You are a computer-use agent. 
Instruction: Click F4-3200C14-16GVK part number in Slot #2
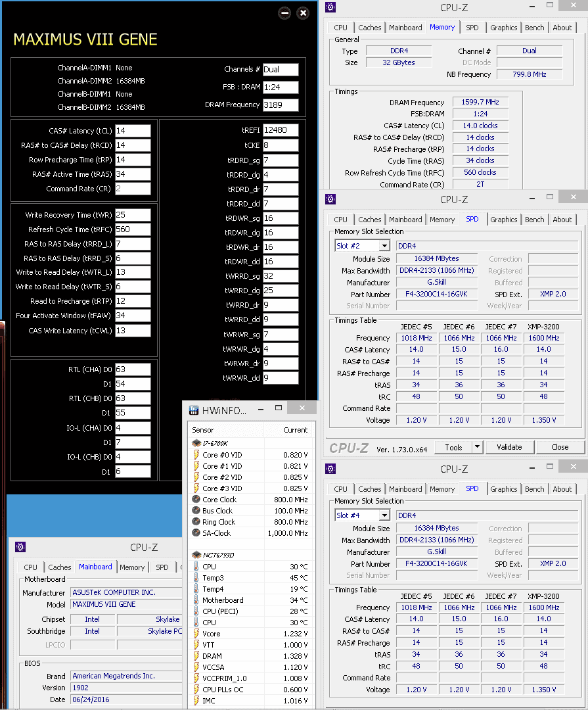pyautogui.click(x=437, y=294)
